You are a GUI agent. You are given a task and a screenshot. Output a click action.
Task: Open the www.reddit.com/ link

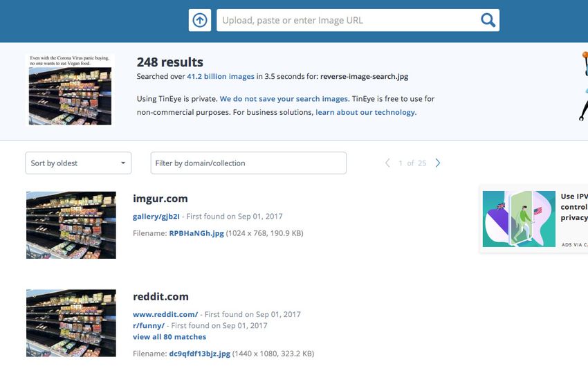[165, 314]
